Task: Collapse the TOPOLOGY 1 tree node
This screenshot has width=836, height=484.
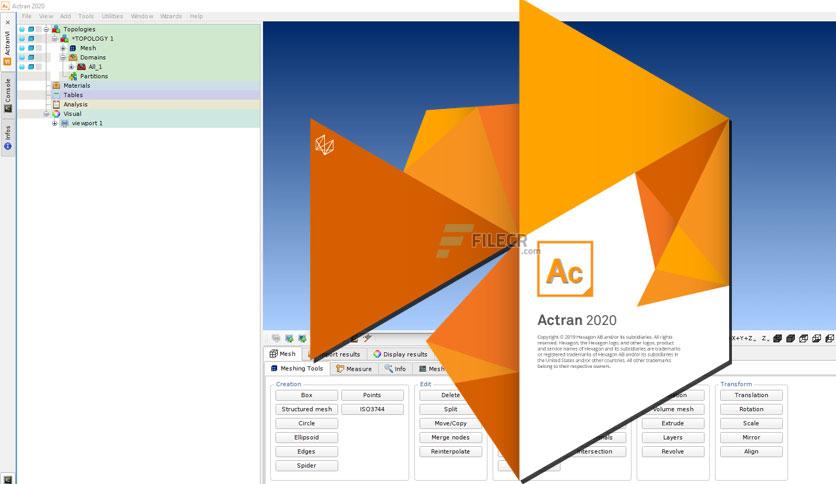Action: (x=54, y=38)
